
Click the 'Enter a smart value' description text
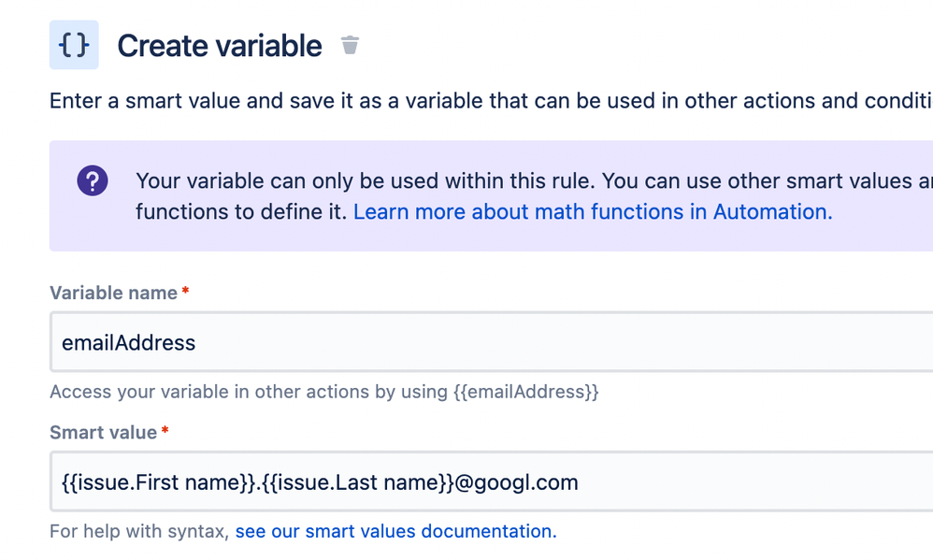[491, 101]
